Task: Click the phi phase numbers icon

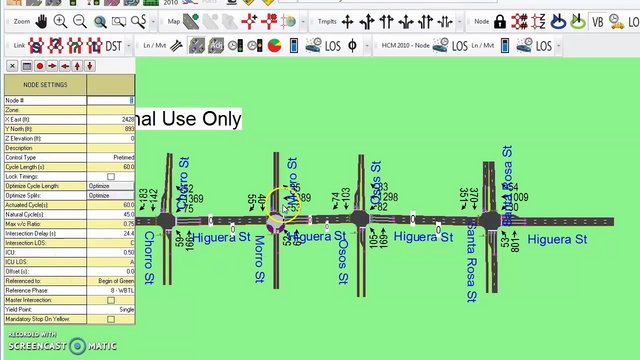Action: click(x=353, y=45)
